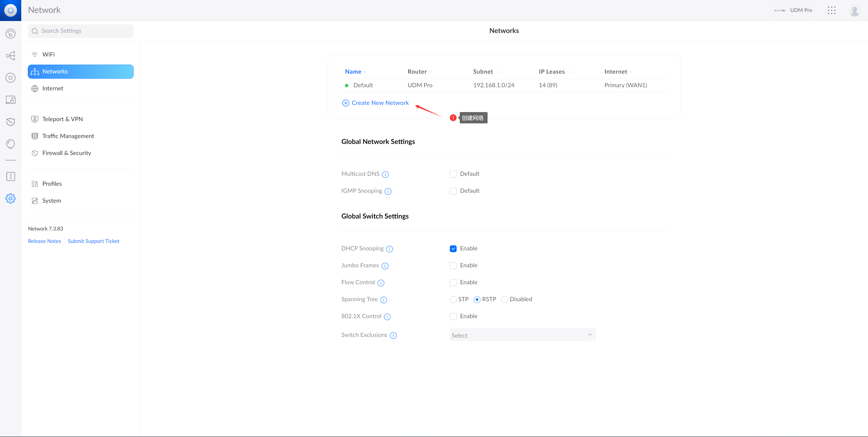This screenshot has height=437, width=868.
Task: Click Create New Network link
Action: click(380, 103)
